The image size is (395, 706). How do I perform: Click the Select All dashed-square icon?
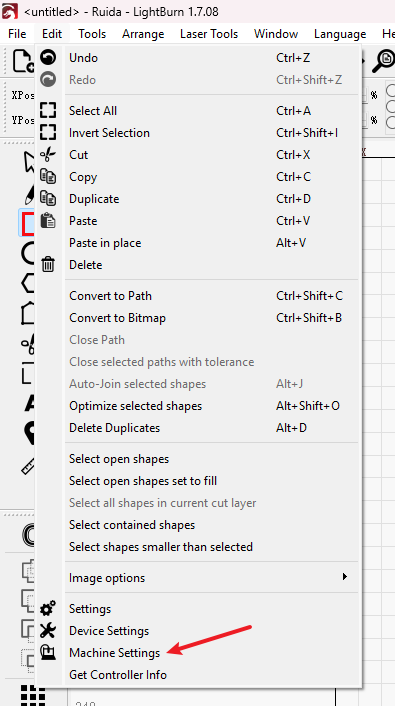point(48,110)
